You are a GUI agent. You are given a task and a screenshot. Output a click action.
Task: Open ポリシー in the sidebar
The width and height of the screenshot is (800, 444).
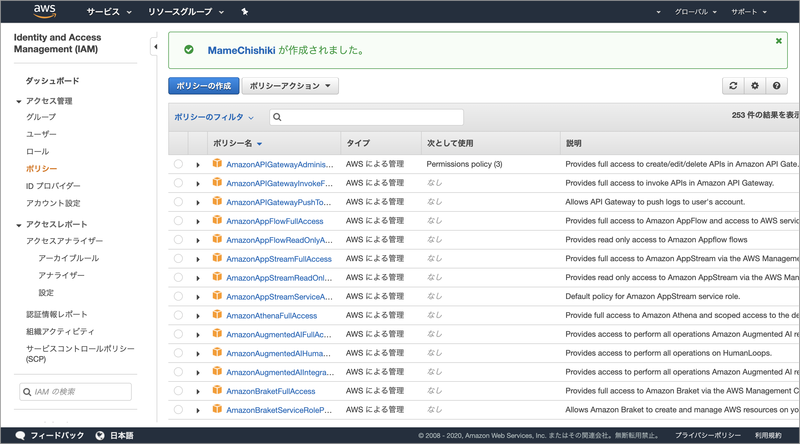point(41,168)
